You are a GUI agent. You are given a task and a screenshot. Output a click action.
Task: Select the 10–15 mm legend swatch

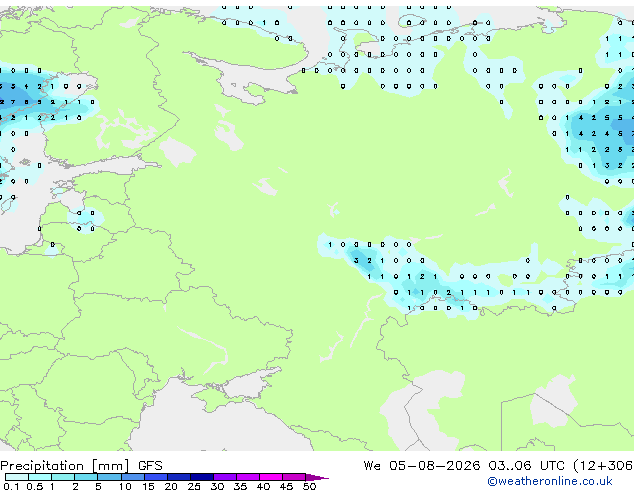click(x=133, y=477)
